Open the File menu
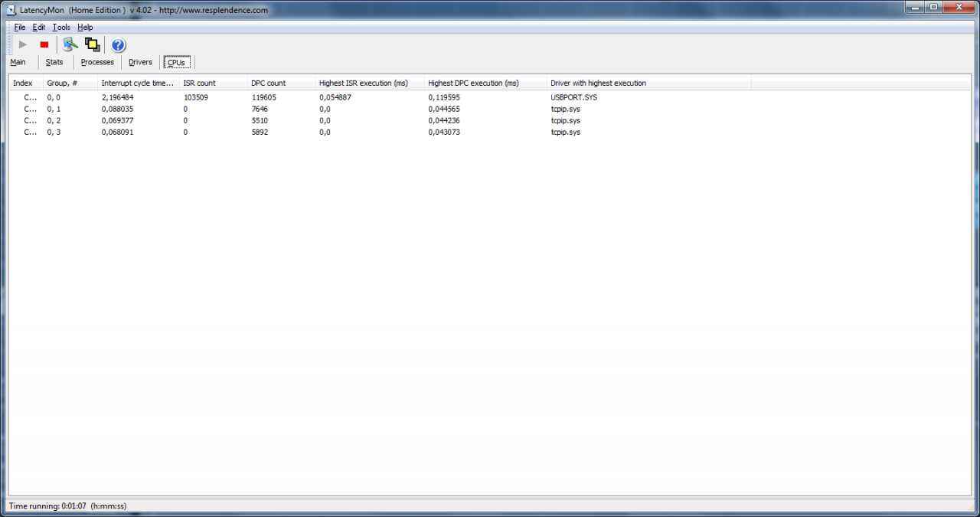This screenshot has width=980, height=517. [x=20, y=28]
